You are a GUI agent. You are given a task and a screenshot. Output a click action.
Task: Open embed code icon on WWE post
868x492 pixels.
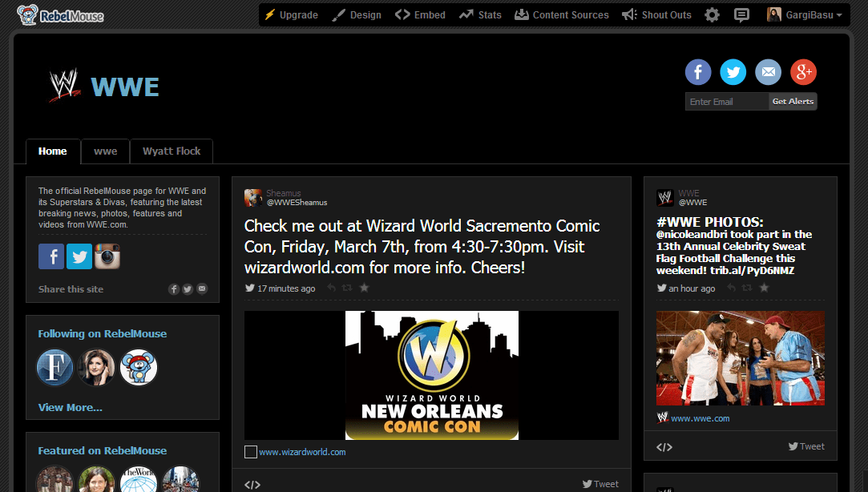click(664, 447)
